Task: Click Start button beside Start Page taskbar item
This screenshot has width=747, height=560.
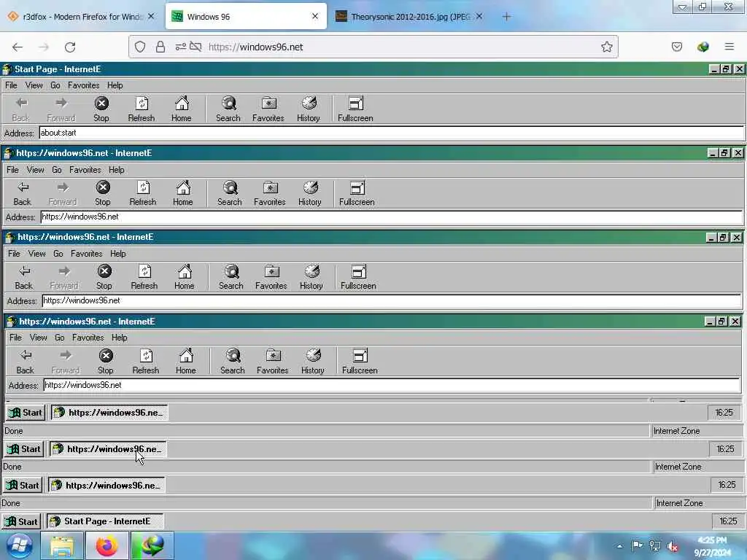Action: click(21, 521)
